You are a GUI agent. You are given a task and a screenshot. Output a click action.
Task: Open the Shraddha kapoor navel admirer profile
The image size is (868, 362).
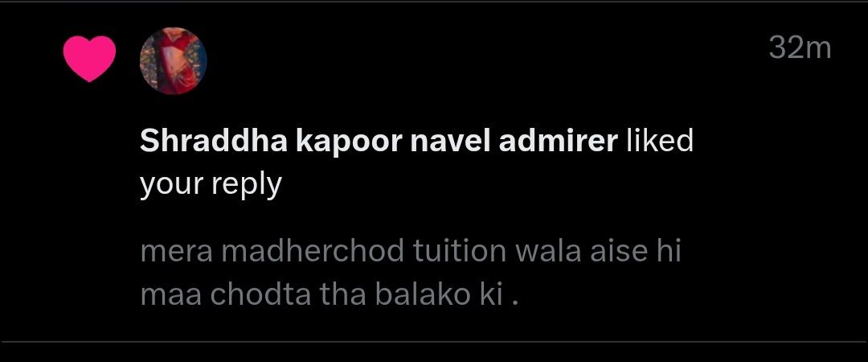[x=379, y=142]
